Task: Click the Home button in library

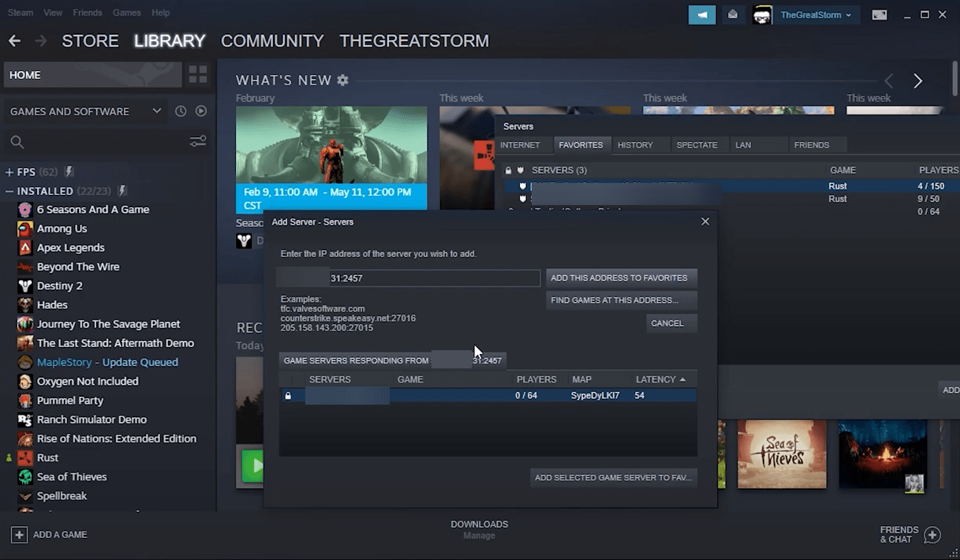Action: coord(92,75)
